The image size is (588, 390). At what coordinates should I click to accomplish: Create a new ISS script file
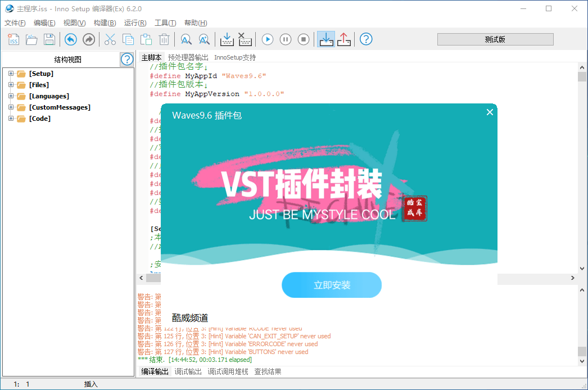tap(13, 39)
